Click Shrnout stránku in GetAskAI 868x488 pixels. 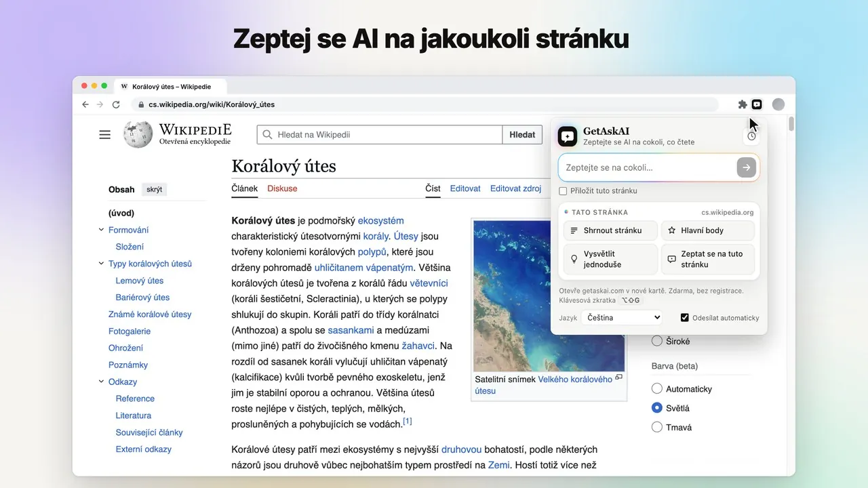coord(610,230)
